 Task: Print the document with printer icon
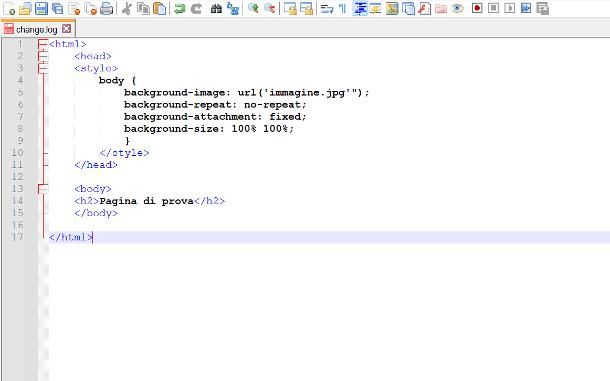106,9
